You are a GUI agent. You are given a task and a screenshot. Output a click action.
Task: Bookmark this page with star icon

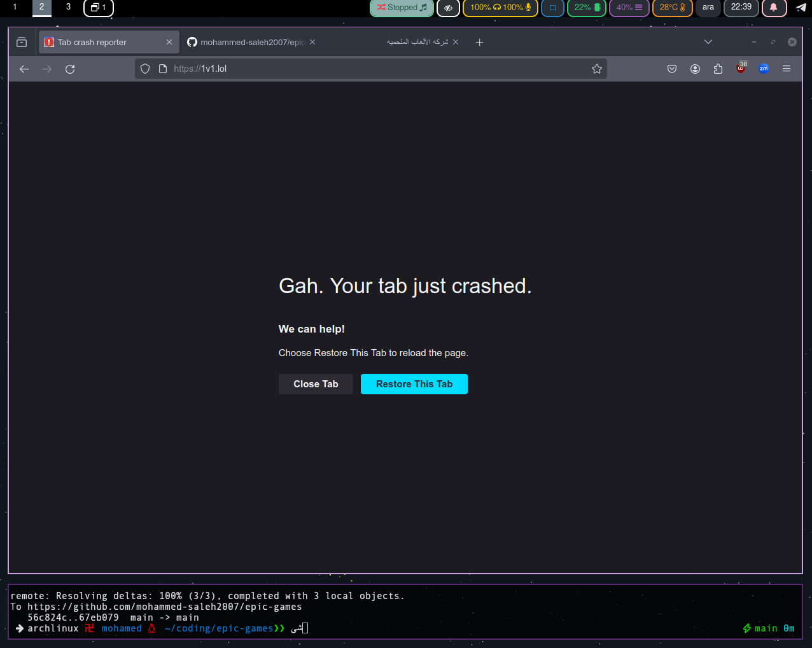[x=596, y=69]
